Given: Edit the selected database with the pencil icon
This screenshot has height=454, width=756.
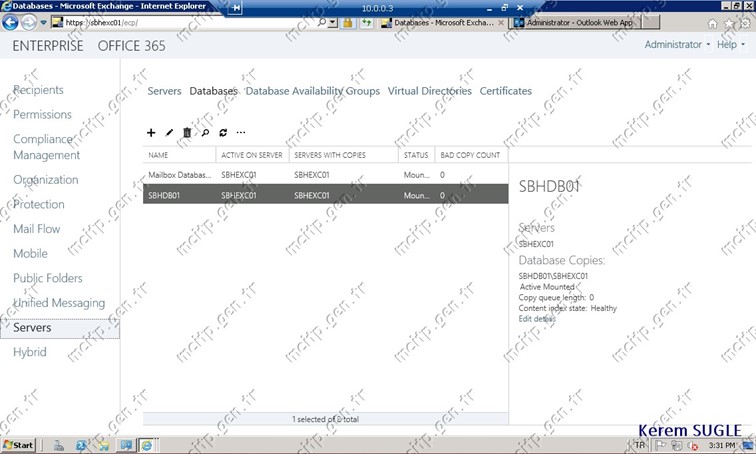Looking at the screenshot, I should pyautogui.click(x=169, y=133).
